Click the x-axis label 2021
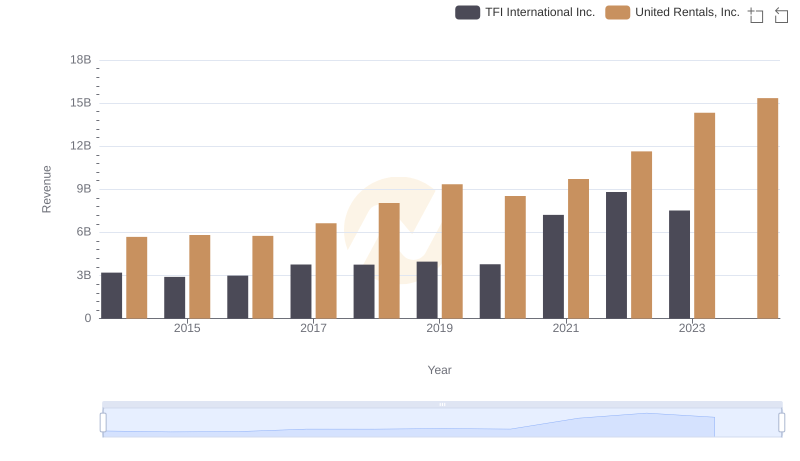800x461 pixels. [566, 328]
